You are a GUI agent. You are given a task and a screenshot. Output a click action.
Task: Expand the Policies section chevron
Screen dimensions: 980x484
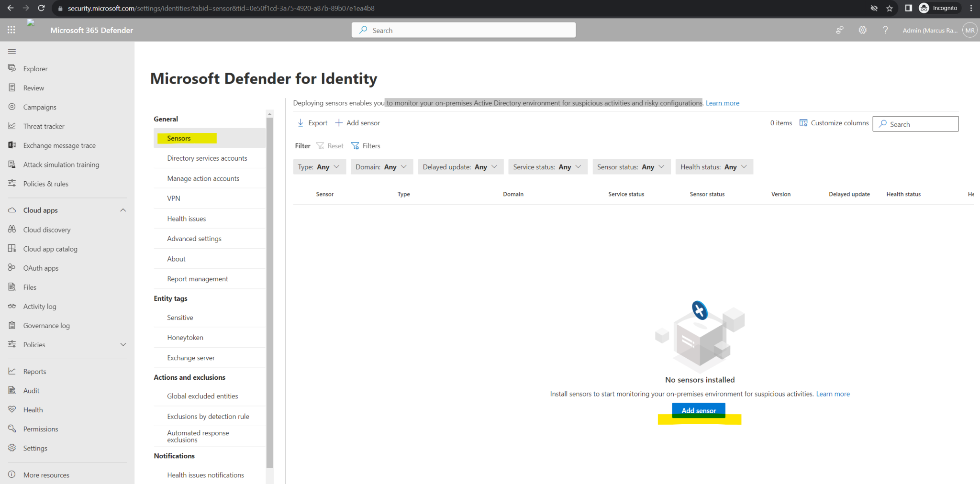point(123,344)
